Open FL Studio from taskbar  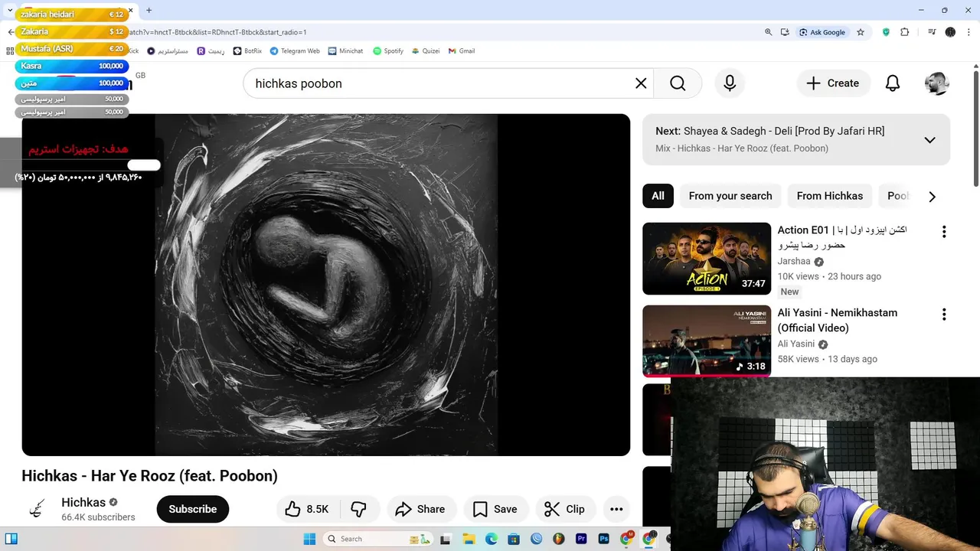[558, 539]
